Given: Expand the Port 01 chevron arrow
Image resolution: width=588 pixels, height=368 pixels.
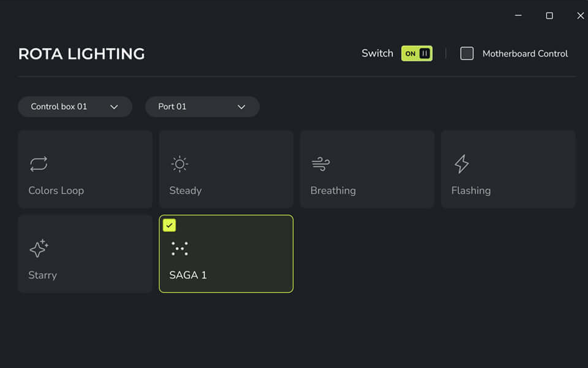Looking at the screenshot, I should 241,107.
